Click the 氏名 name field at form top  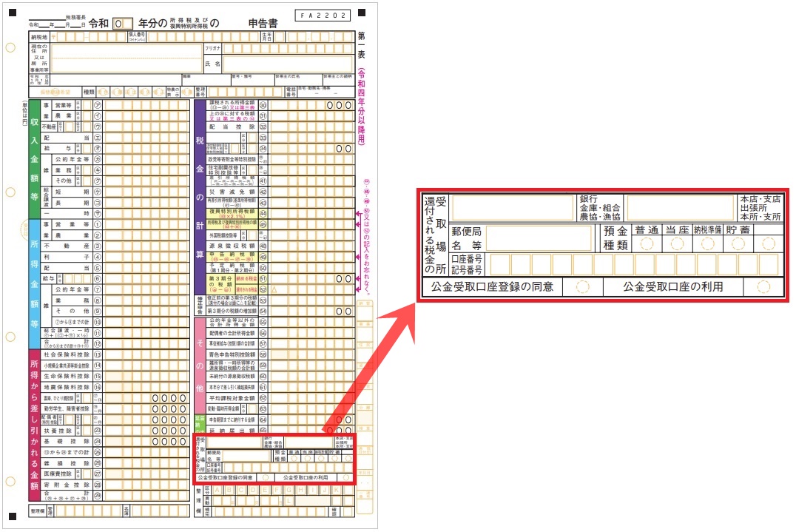287,64
